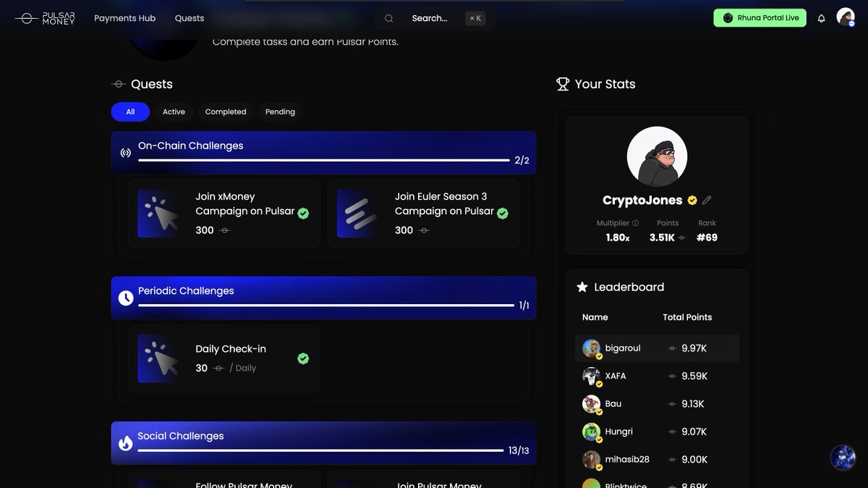Screen dimensions: 868x488
Task: Focus the Search field
Action: point(435,18)
